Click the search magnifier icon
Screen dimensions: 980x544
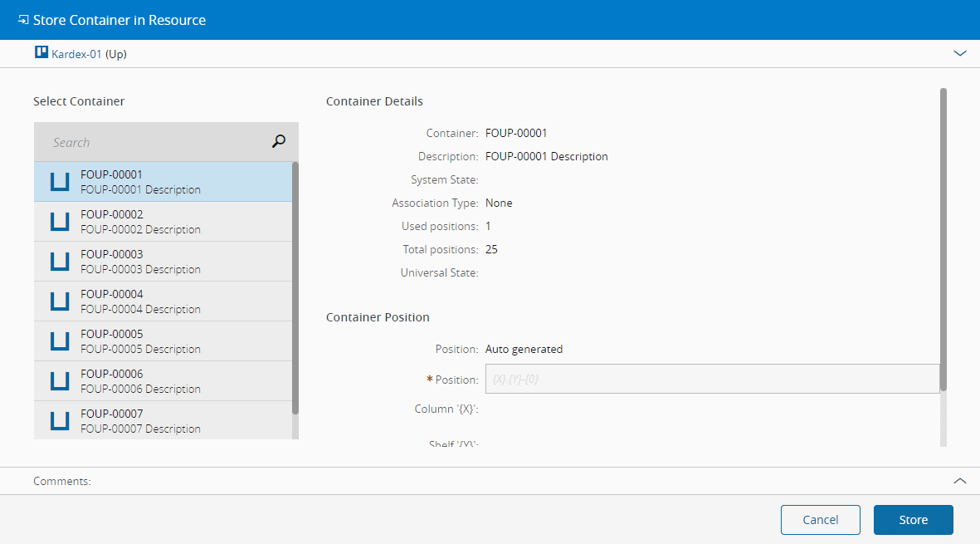coord(279,142)
